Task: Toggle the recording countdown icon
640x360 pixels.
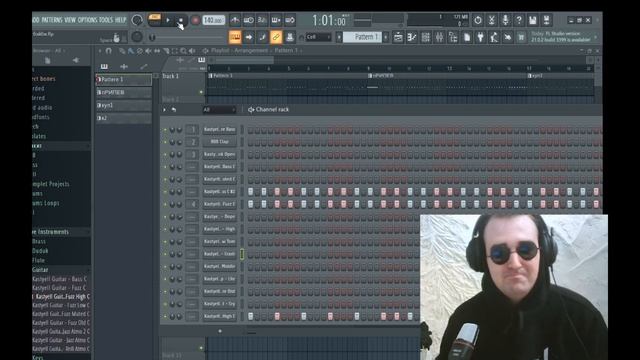Action: click(262, 20)
